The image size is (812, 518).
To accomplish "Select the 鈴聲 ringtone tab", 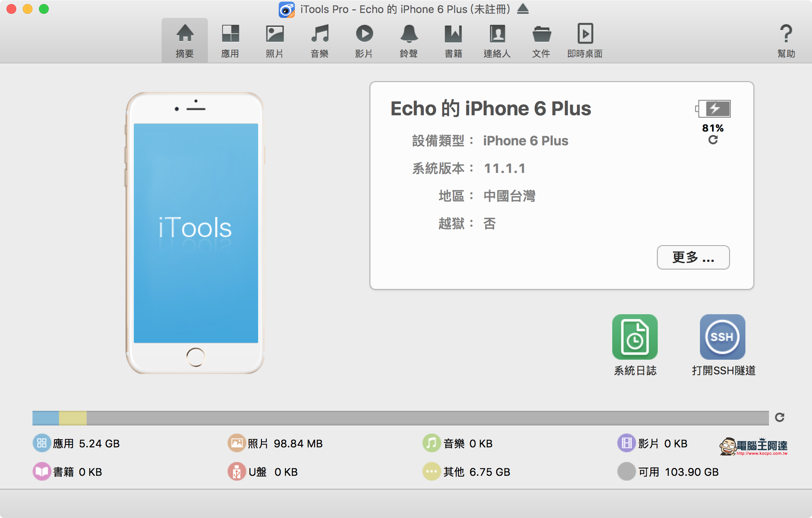I will [x=409, y=41].
